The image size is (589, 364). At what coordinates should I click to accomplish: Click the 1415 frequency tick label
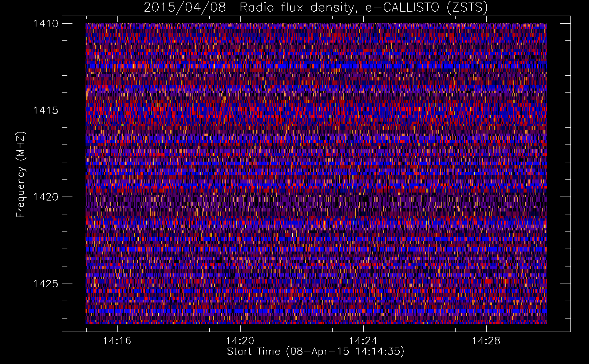46,110
